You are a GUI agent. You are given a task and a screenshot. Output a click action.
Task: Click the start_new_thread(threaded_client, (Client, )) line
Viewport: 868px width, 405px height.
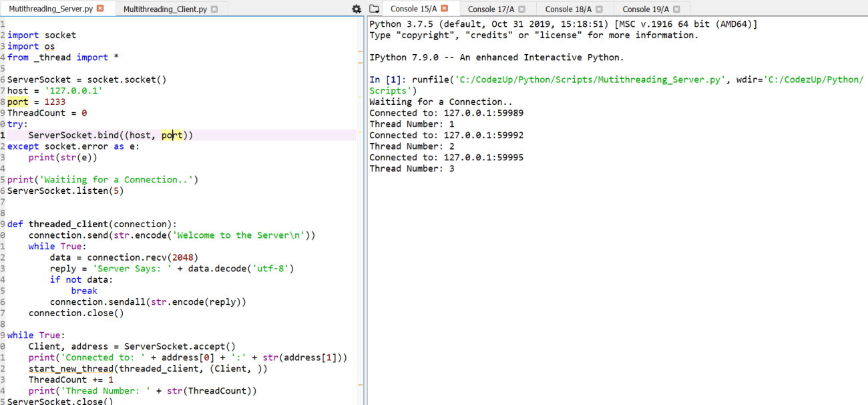pyautogui.click(x=148, y=369)
